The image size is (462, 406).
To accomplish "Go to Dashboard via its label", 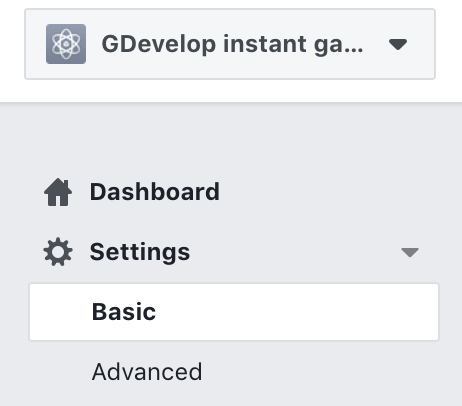I will (155, 192).
